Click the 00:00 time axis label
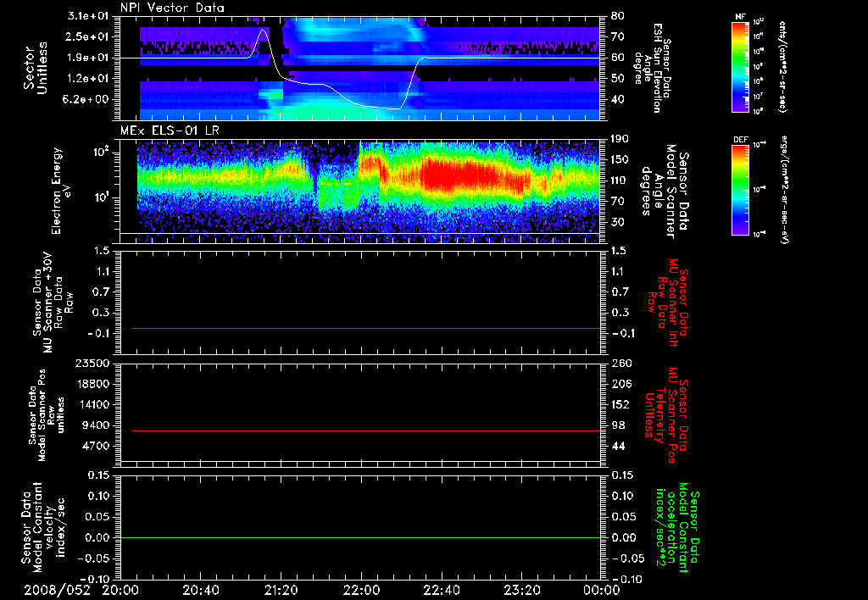Screen dimensions: 868x600 [x=602, y=590]
